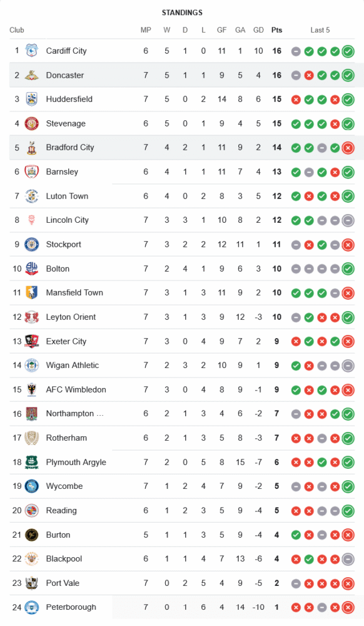Click Lincoln City's latest draw indicator
The height and width of the screenshot is (626, 364).
click(348, 220)
